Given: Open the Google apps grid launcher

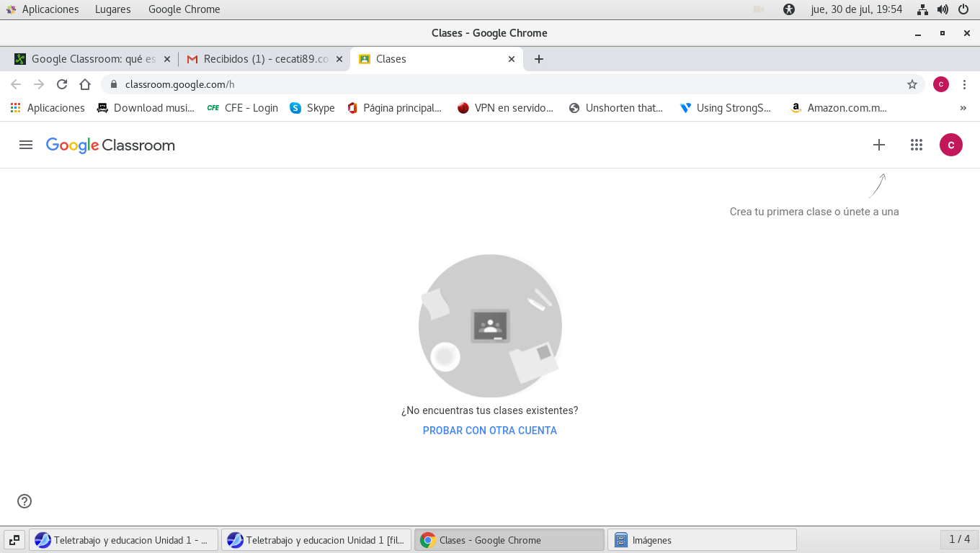Looking at the screenshot, I should (916, 145).
